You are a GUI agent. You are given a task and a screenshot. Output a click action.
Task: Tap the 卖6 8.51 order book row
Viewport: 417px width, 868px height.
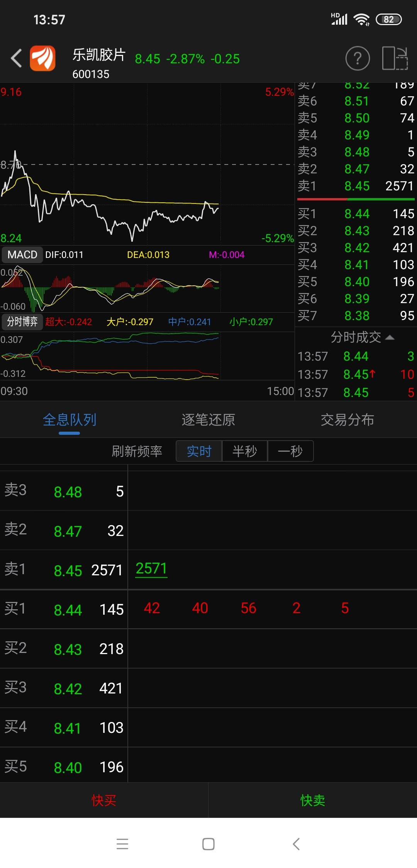point(356,101)
